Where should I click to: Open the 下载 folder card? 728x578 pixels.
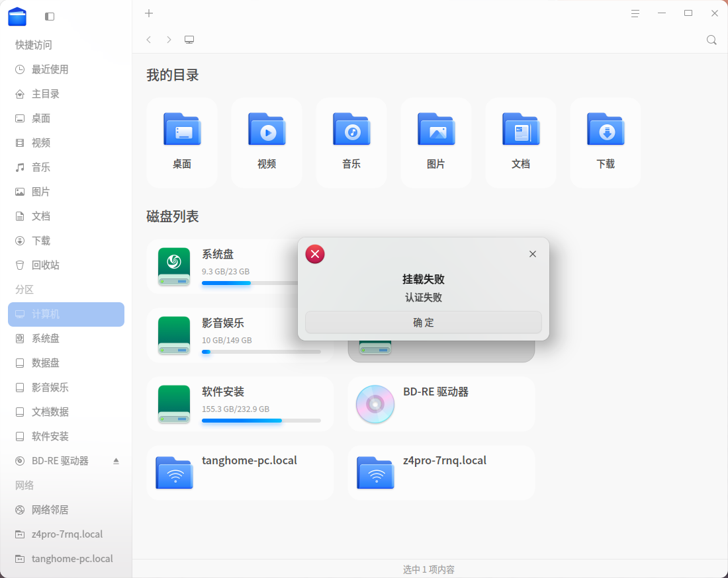(x=606, y=142)
